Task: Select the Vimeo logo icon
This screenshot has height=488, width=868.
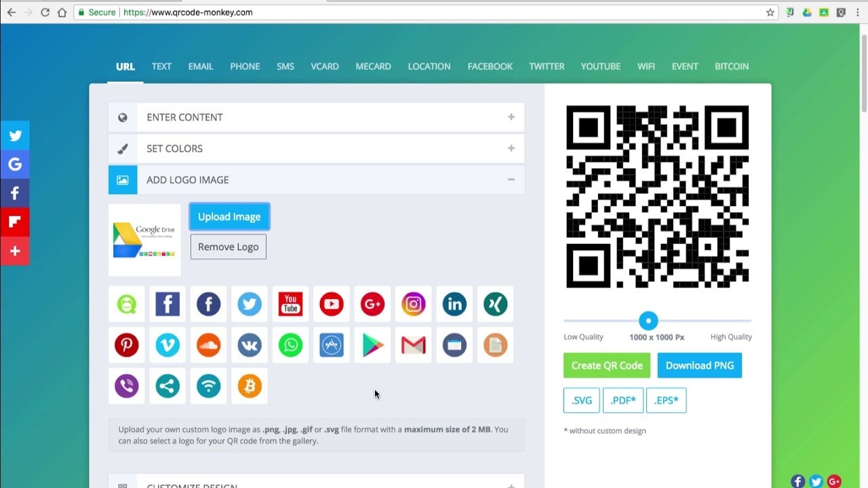Action: click(x=167, y=345)
